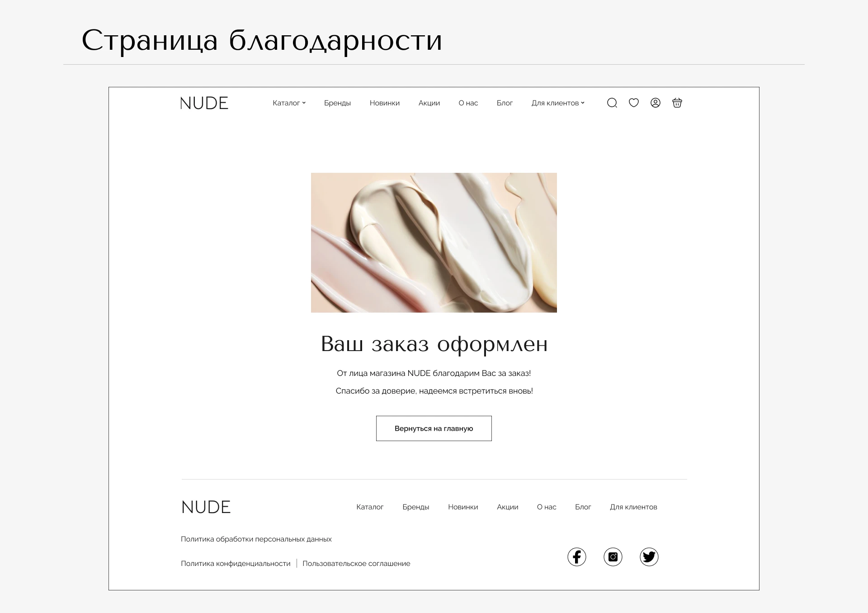
Task: Expand the Каталог dropdown in header
Action: pyautogui.click(x=289, y=103)
